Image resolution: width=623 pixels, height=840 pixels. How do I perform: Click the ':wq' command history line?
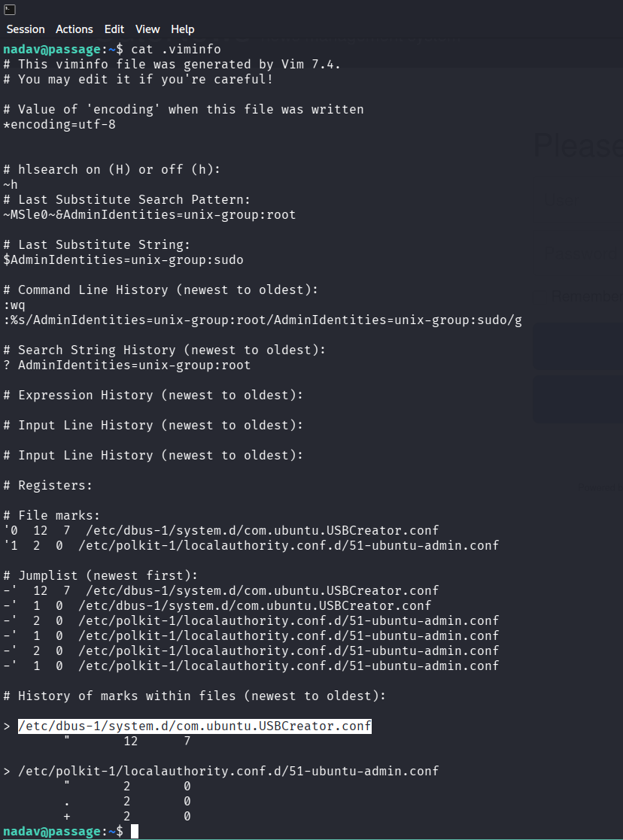coord(14,305)
